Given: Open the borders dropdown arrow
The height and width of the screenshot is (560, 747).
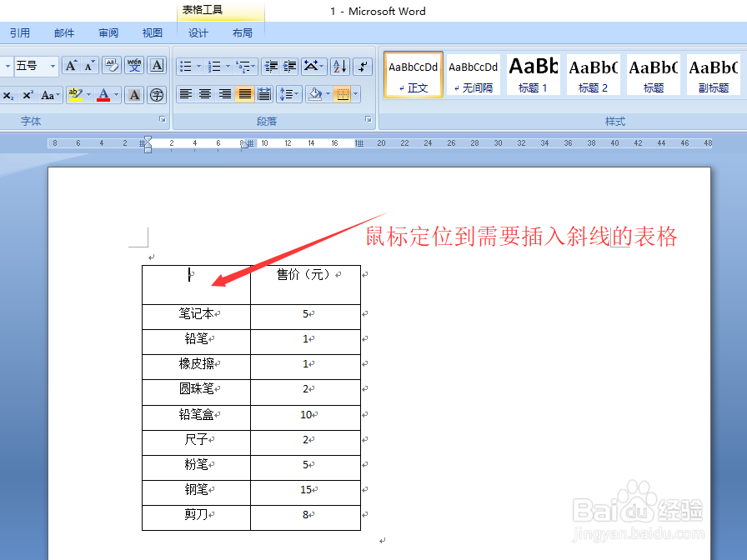Looking at the screenshot, I should [356, 94].
